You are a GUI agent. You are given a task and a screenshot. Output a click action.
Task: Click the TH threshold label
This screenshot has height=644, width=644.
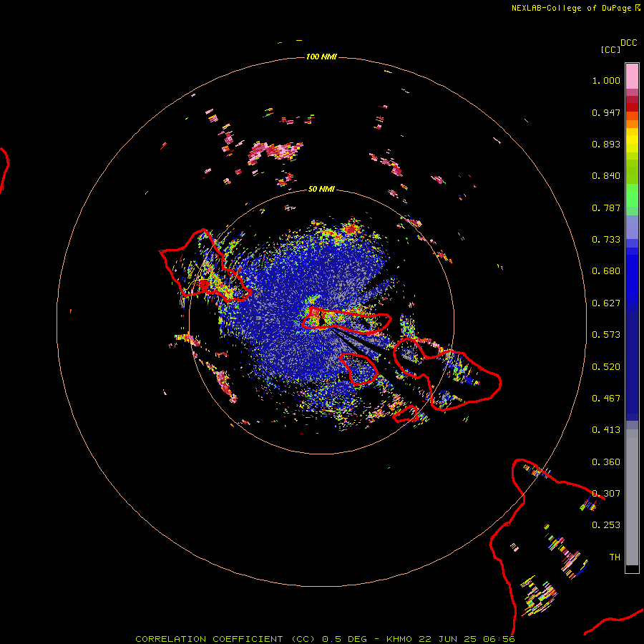pyautogui.click(x=615, y=557)
